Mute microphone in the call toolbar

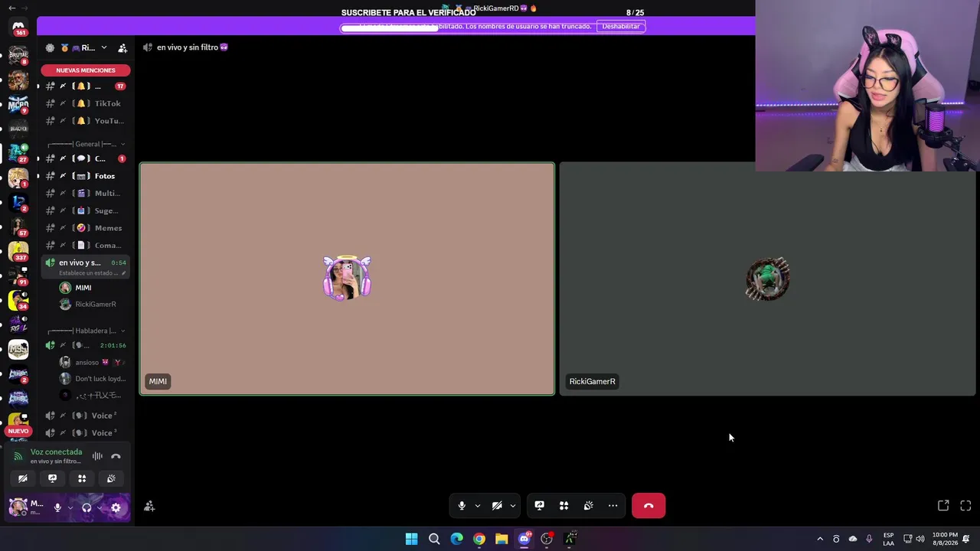click(x=462, y=506)
